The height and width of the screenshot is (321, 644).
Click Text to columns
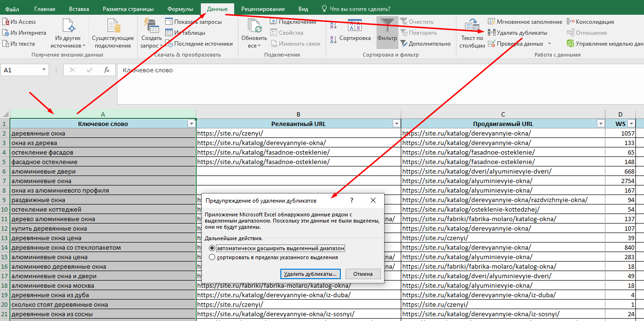(472, 33)
